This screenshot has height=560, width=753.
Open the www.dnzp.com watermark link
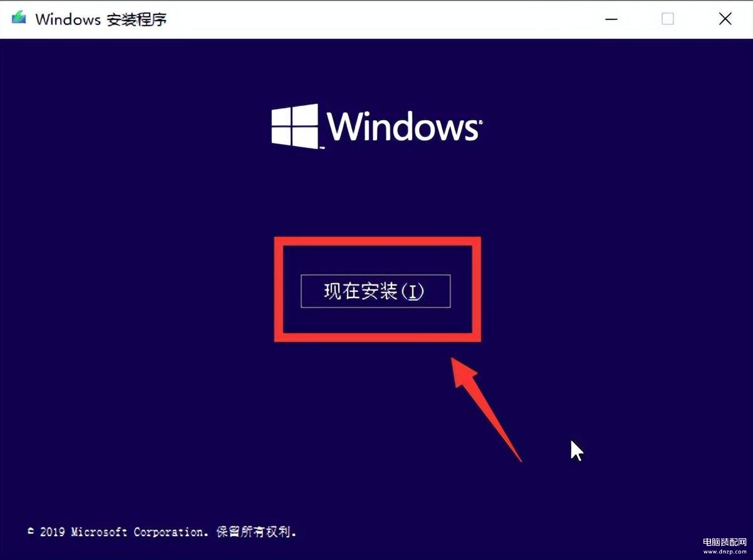(x=724, y=552)
